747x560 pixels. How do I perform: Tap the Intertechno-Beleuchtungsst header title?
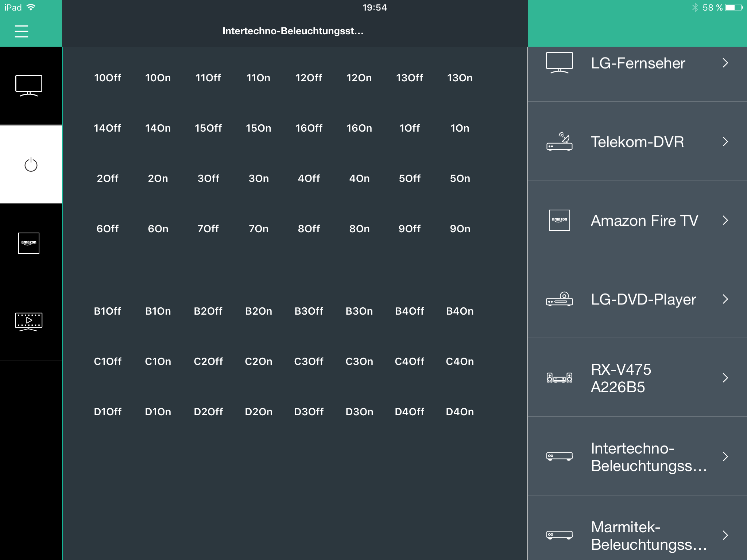pos(293,31)
